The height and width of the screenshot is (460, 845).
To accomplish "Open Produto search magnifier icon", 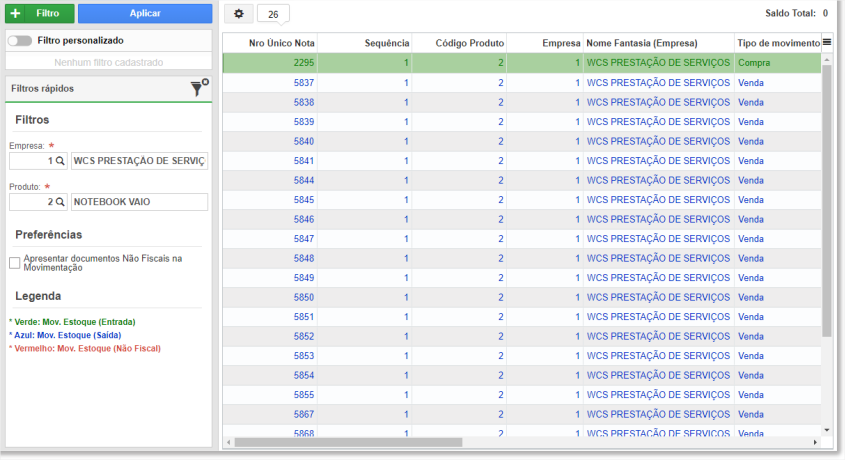I will coord(60,201).
